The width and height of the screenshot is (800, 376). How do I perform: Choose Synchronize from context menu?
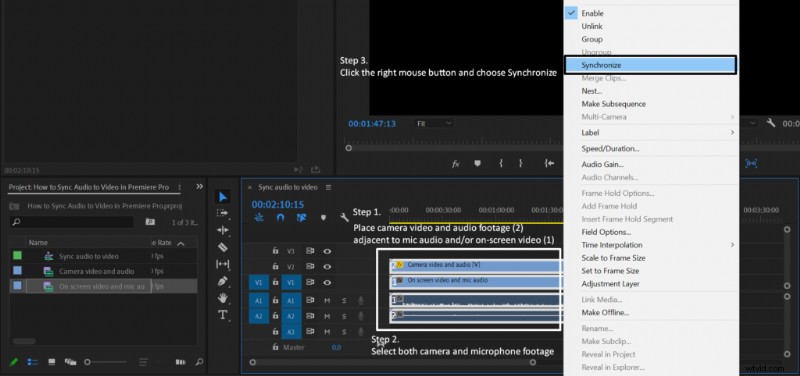651,65
